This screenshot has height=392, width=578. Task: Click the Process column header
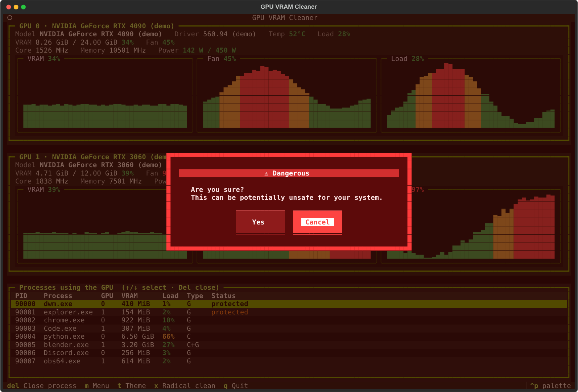(x=58, y=296)
